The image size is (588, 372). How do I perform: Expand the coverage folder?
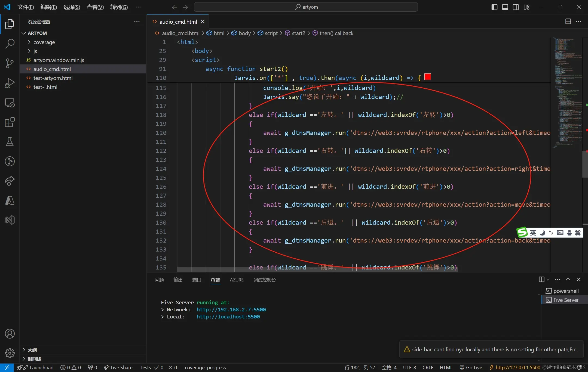44,42
